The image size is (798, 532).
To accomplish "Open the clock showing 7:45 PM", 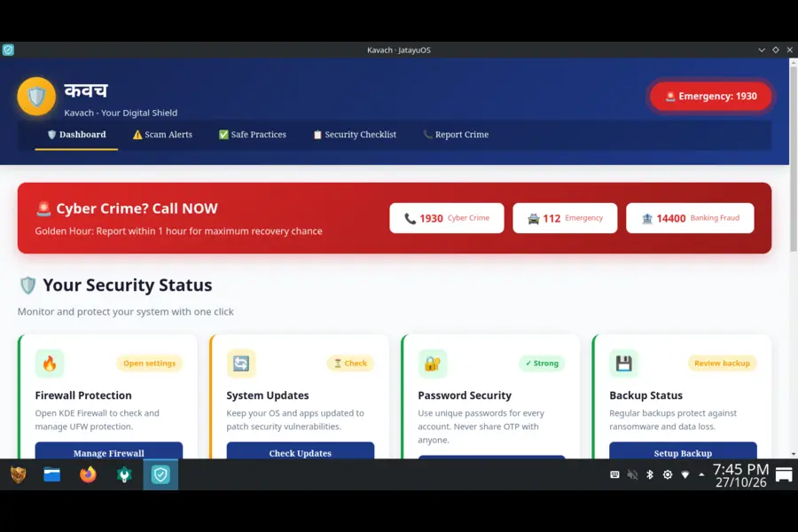I will pyautogui.click(x=741, y=475).
